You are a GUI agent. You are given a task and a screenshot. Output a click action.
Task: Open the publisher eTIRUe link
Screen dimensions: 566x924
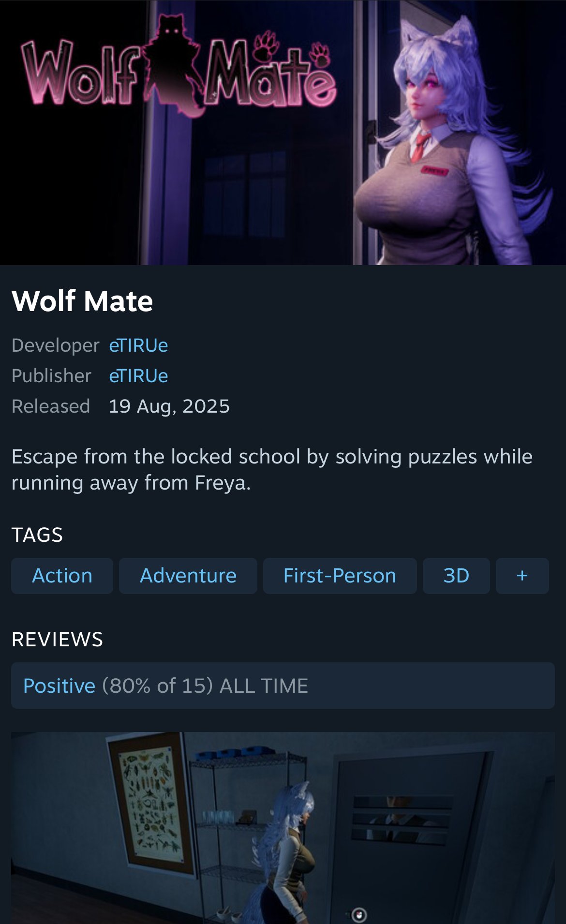[138, 376]
